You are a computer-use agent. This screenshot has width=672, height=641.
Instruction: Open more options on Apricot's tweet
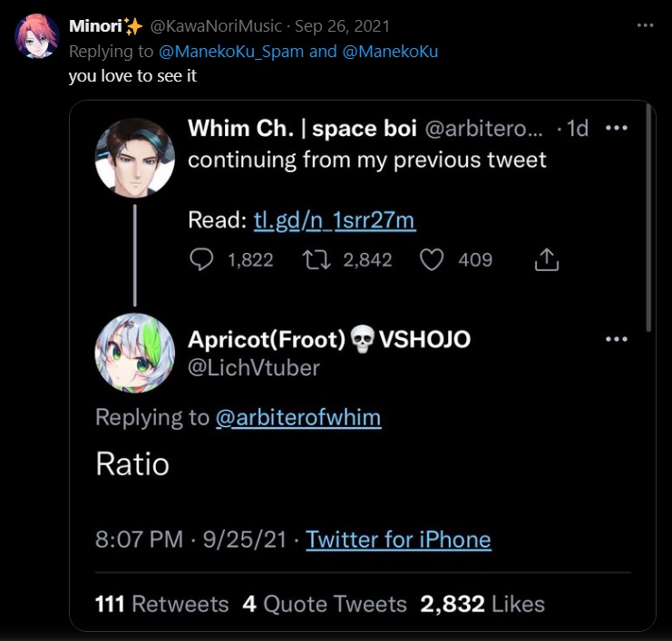617,339
